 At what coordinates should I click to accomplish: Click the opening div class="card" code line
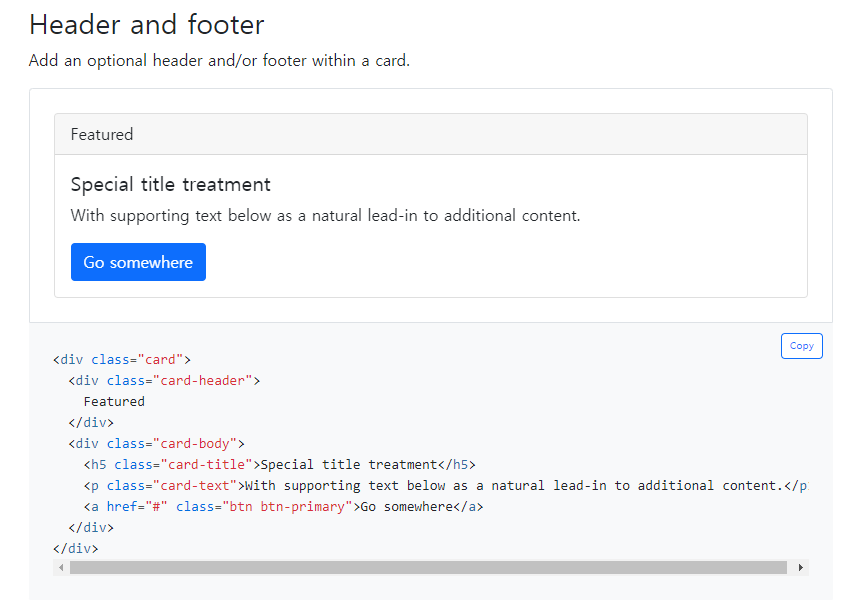click(x=122, y=359)
